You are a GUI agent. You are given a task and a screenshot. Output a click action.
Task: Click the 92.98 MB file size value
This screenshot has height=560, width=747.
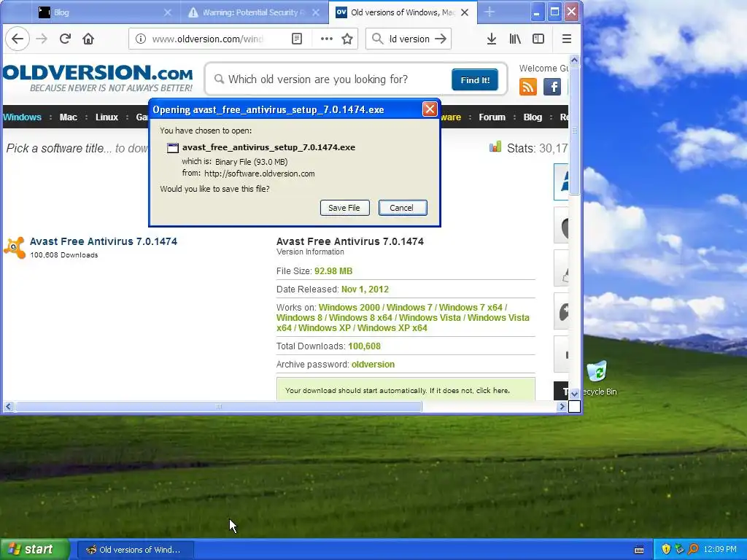[x=333, y=271]
